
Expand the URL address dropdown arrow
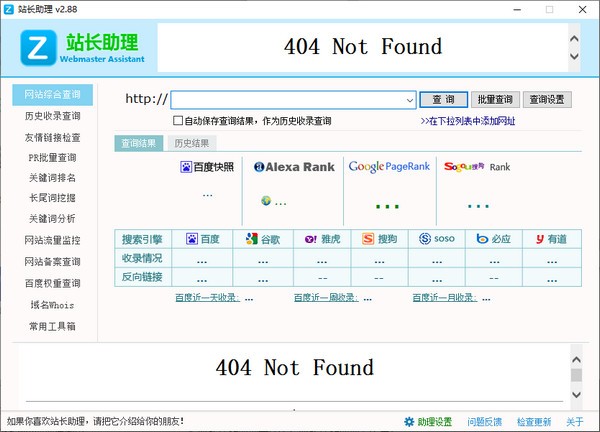(x=410, y=100)
